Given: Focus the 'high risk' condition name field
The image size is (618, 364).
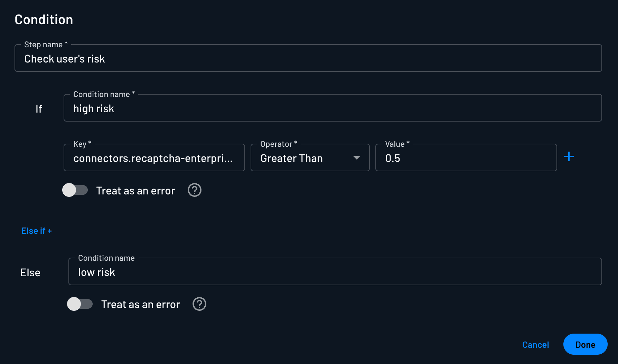Looking at the screenshot, I should 332,108.
